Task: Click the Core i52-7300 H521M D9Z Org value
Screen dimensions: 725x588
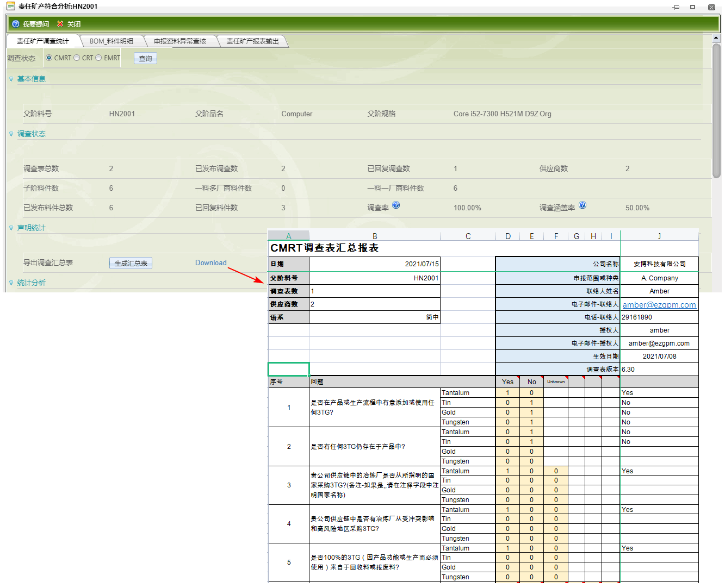Action: (502, 114)
